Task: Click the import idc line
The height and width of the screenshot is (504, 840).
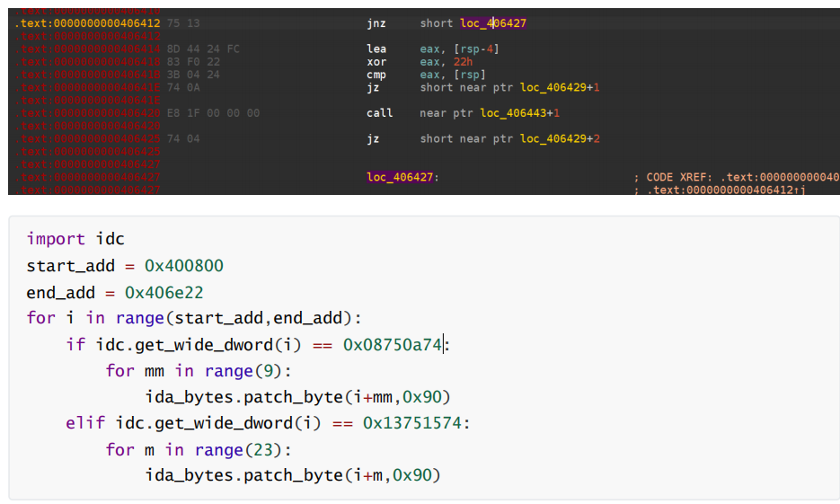Action: (75, 239)
